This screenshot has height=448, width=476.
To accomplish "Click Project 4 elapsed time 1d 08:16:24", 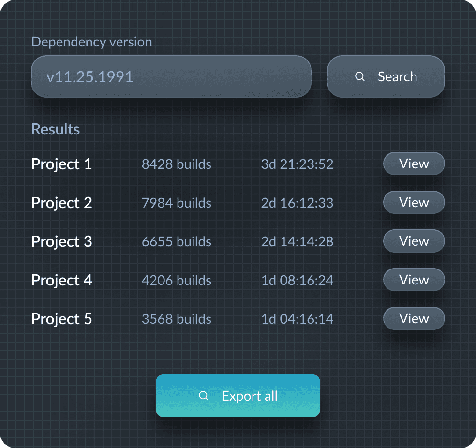I will [297, 281].
